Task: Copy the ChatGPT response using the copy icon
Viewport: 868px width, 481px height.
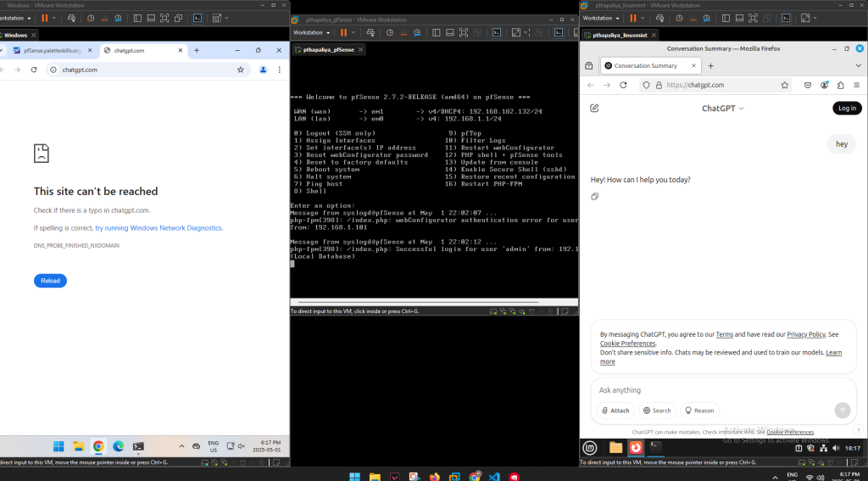Action: (x=595, y=197)
